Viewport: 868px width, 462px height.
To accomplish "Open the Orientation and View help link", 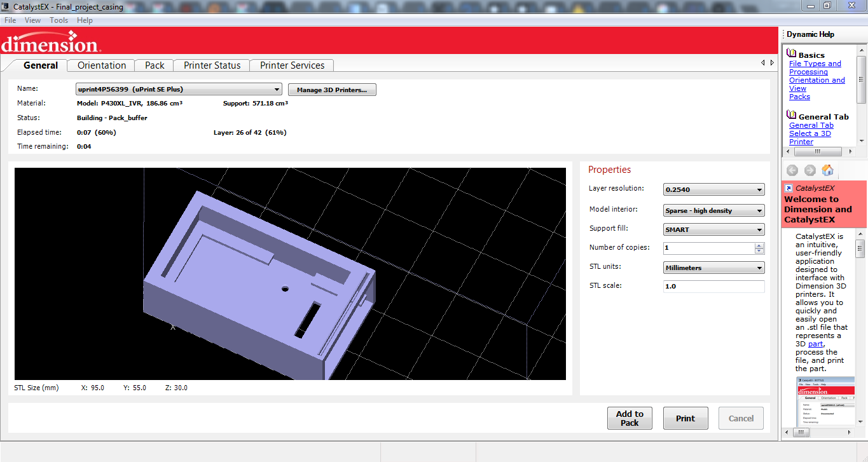I will [x=816, y=85].
